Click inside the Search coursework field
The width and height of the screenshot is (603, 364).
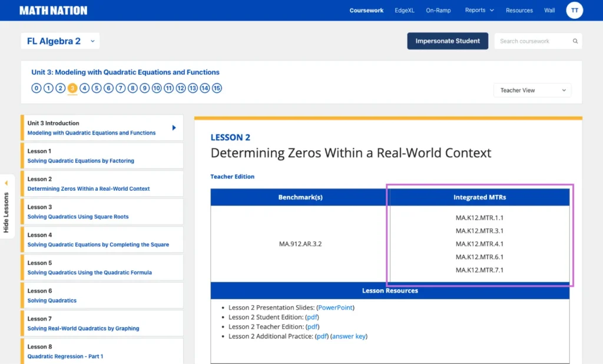532,41
